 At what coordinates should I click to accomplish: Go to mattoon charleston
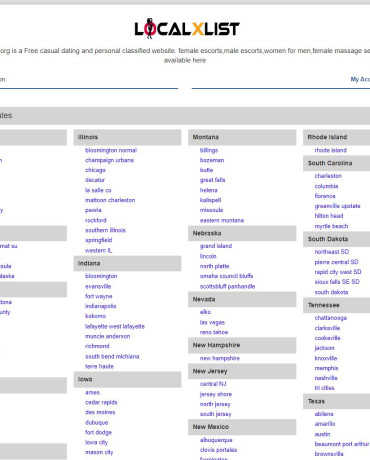click(x=110, y=200)
